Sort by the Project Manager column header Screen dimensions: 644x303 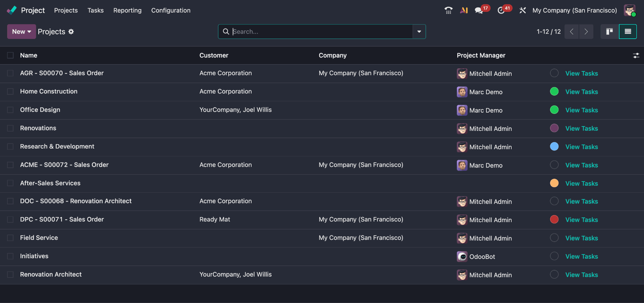click(x=481, y=55)
